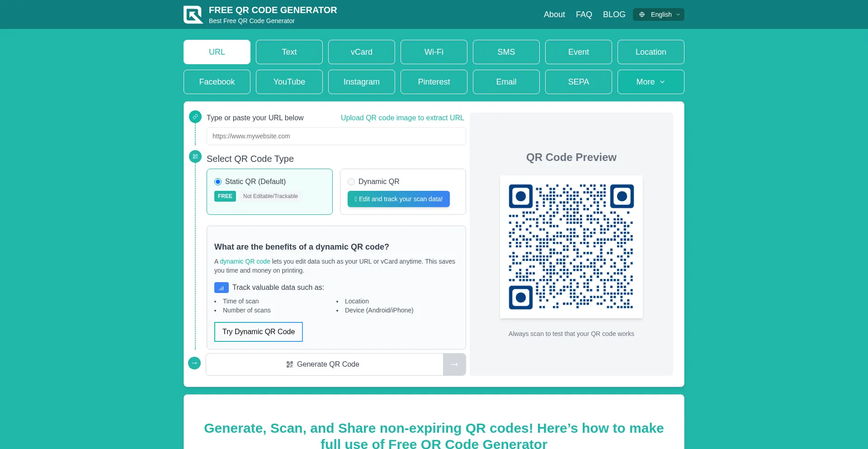Click the green arrow circle icon by Generate

[194, 363]
